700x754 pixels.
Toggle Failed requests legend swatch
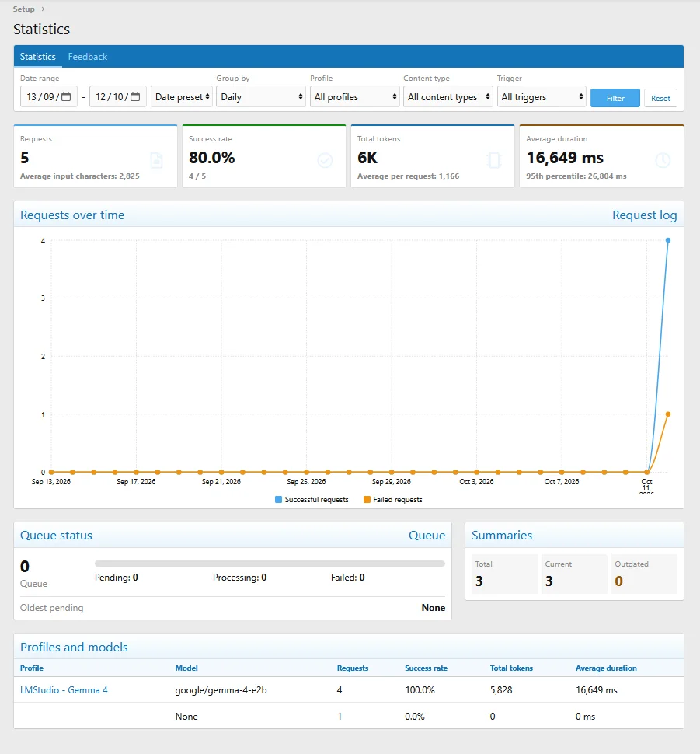click(x=367, y=500)
